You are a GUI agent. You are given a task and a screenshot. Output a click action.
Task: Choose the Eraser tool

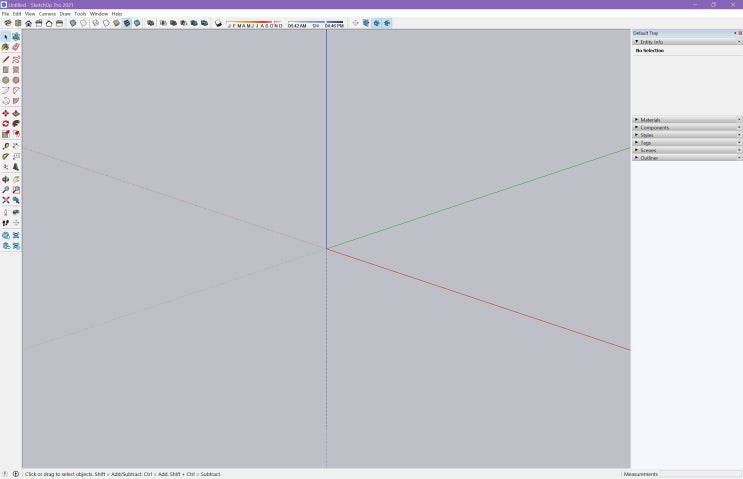(16, 47)
